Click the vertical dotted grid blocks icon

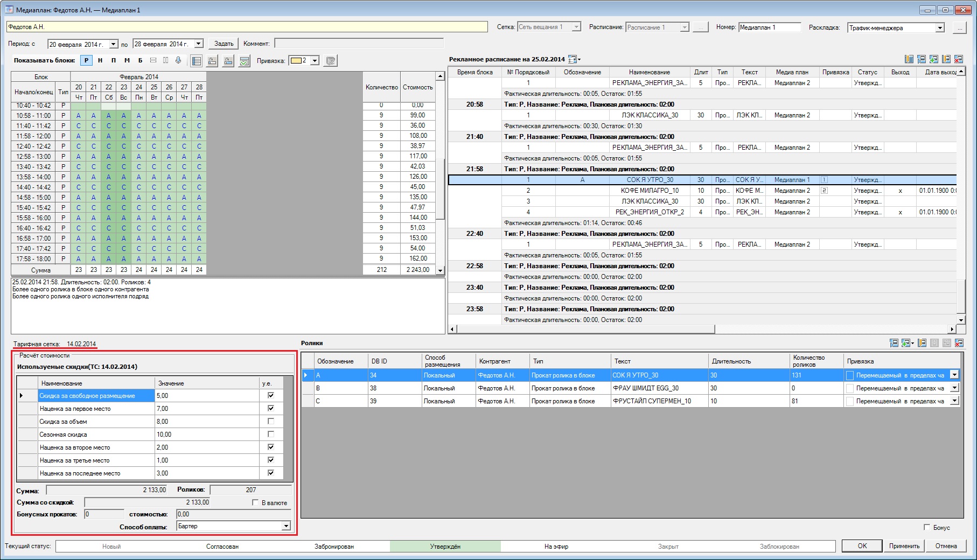[x=165, y=60]
